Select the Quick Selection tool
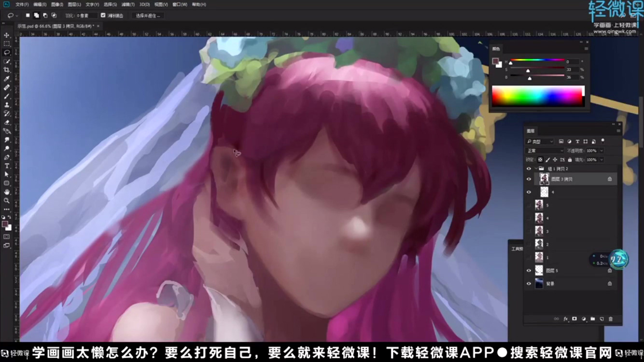Screen dimensions: 644x362 [x=7, y=61]
